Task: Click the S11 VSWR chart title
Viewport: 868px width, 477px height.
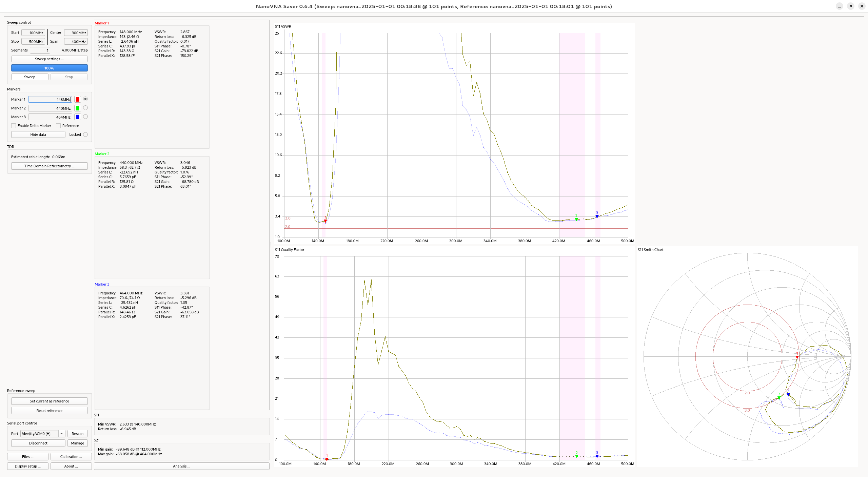Action: [x=283, y=26]
